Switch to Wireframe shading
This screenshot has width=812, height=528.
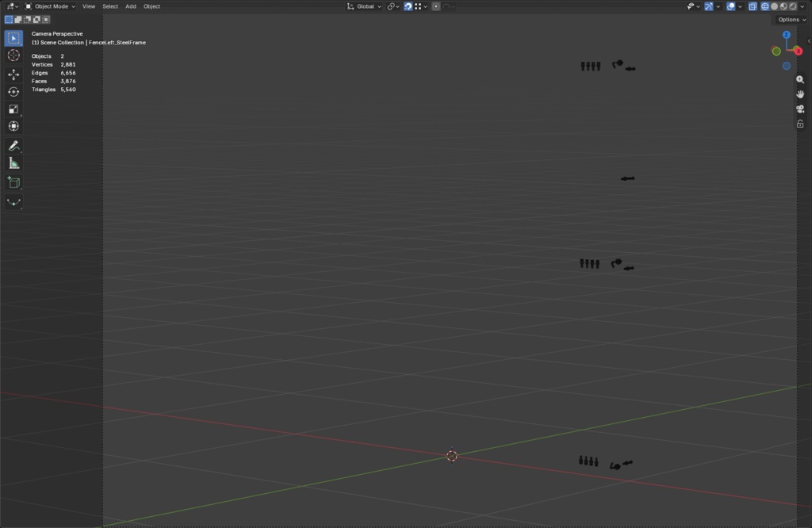tap(765, 6)
